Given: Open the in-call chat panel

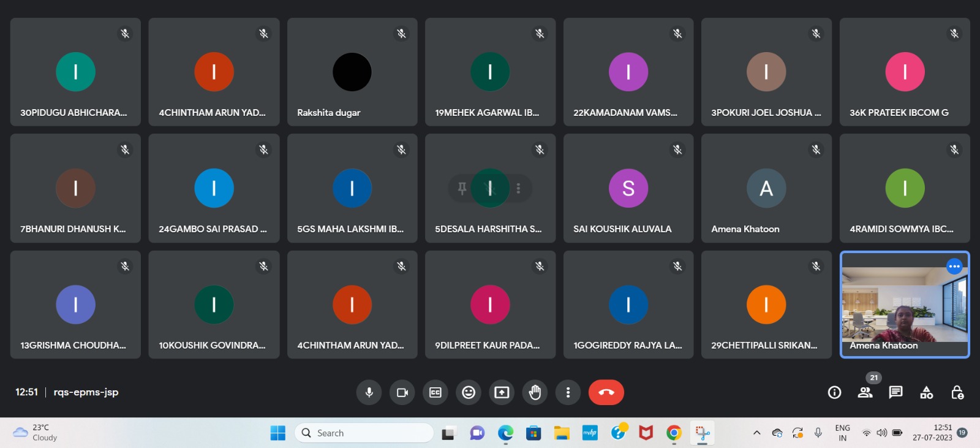Looking at the screenshot, I should coord(895,392).
